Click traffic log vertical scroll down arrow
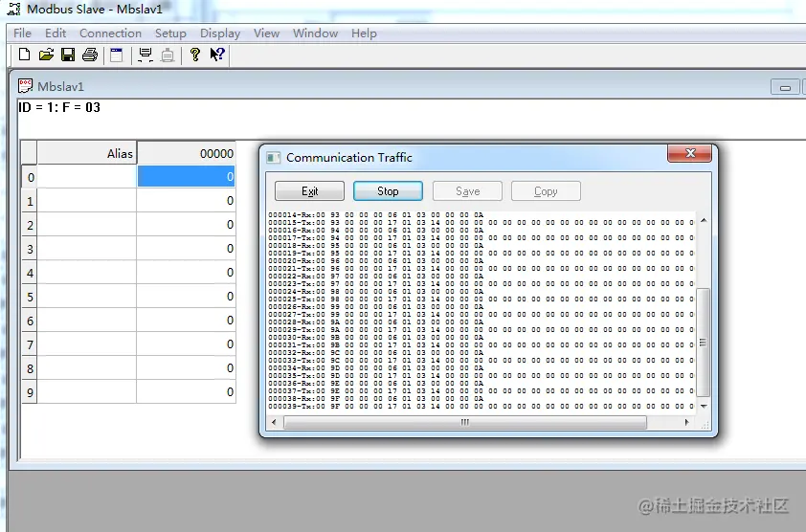This screenshot has width=806, height=532. [x=704, y=406]
